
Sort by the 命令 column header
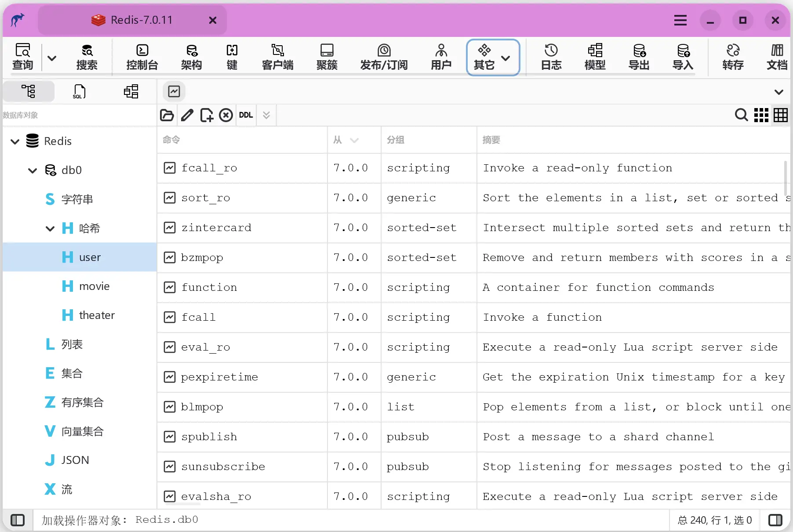[x=242, y=140]
